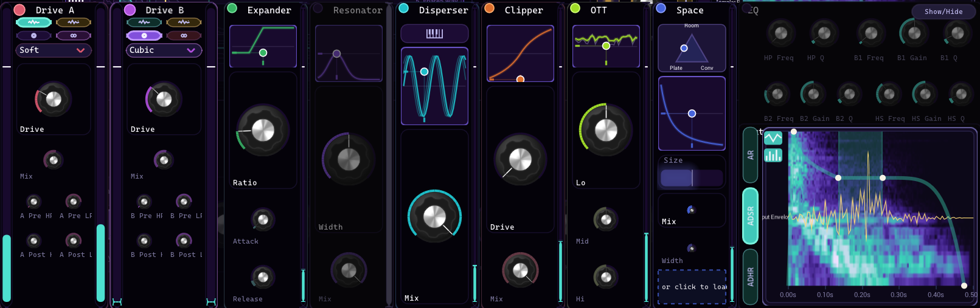
Task: Click the envelope end point at the bottom
Action: click(x=964, y=286)
